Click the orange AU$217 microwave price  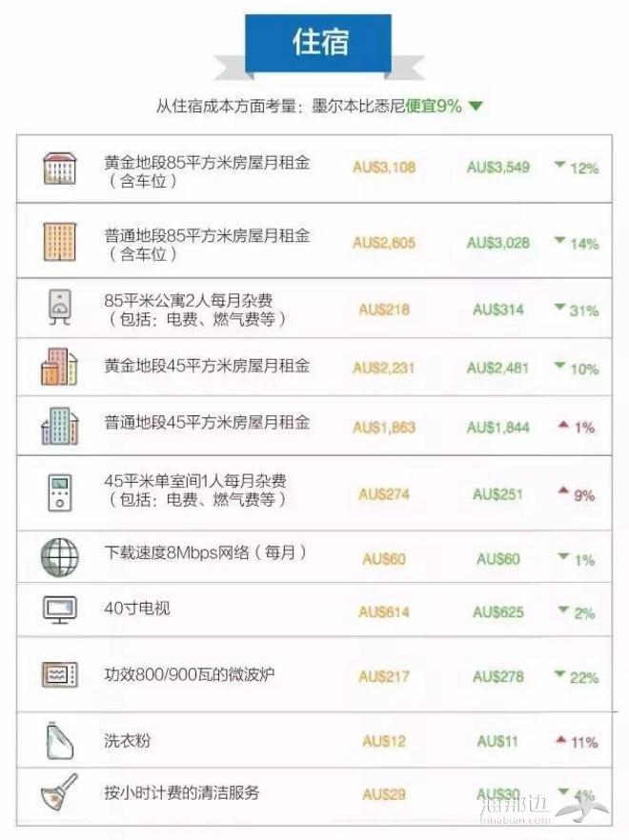click(x=384, y=676)
